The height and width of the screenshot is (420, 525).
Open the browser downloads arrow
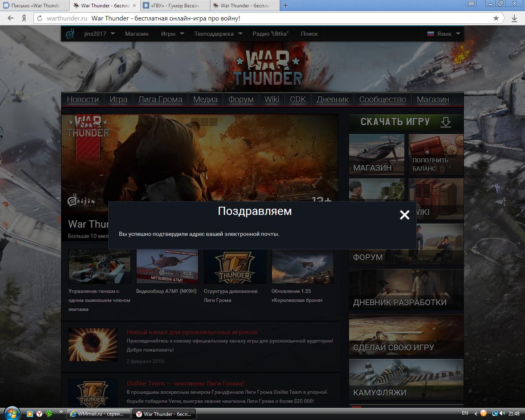[514, 18]
